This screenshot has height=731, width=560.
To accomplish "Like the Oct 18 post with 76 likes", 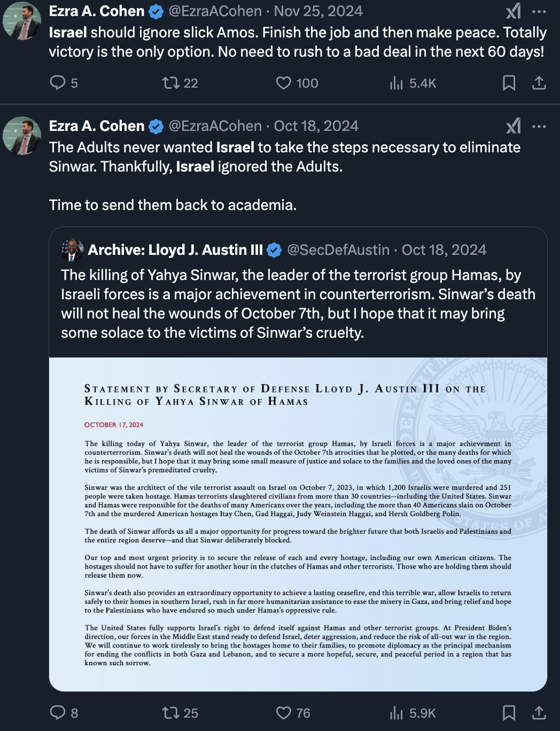I will 284,712.
